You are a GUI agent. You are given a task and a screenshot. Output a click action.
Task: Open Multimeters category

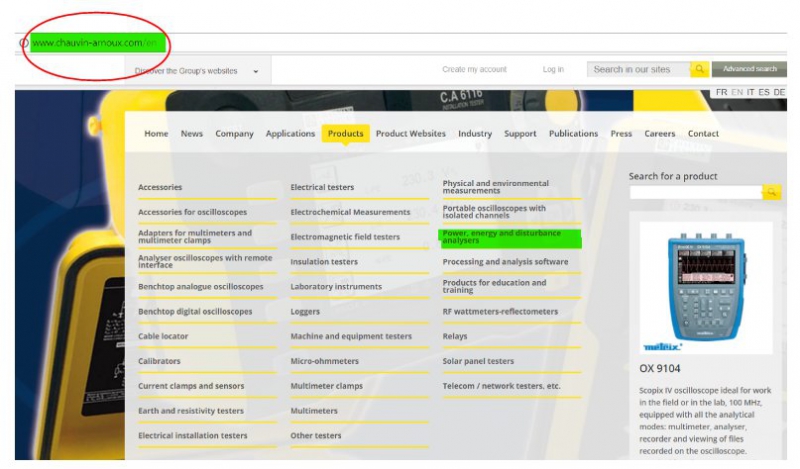[x=314, y=411]
